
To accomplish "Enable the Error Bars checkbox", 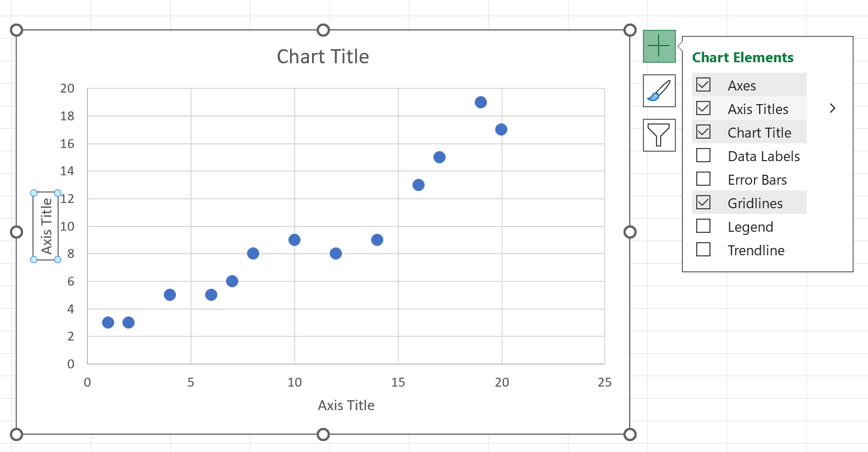I will [703, 179].
